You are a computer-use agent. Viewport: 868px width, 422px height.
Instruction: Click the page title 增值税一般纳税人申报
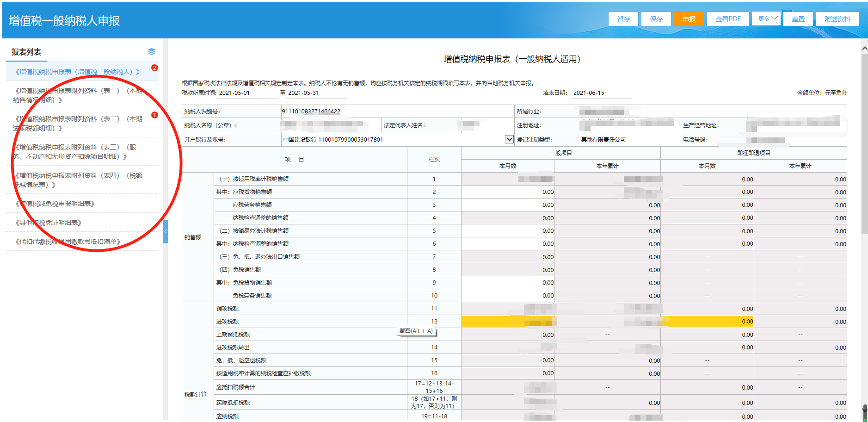pyautogui.click(x=64, y=21)
